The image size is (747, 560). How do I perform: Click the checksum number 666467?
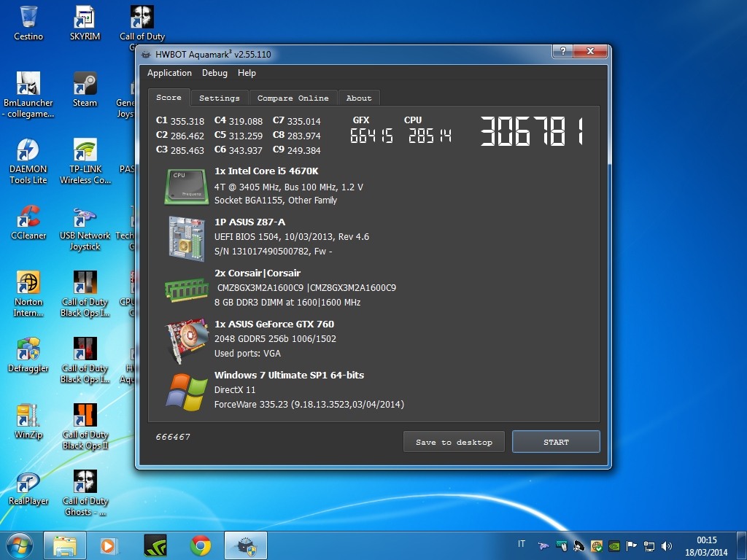point(173,437)
